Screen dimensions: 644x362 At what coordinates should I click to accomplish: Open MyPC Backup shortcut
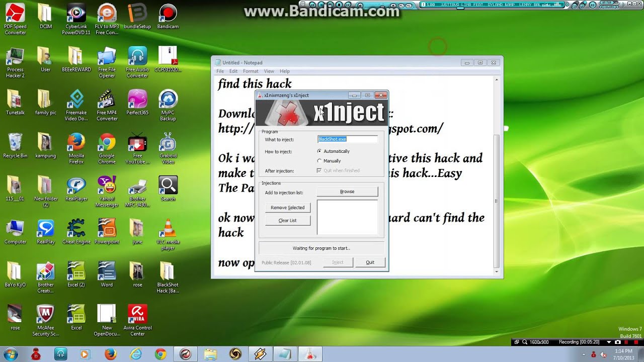point(168,105)
